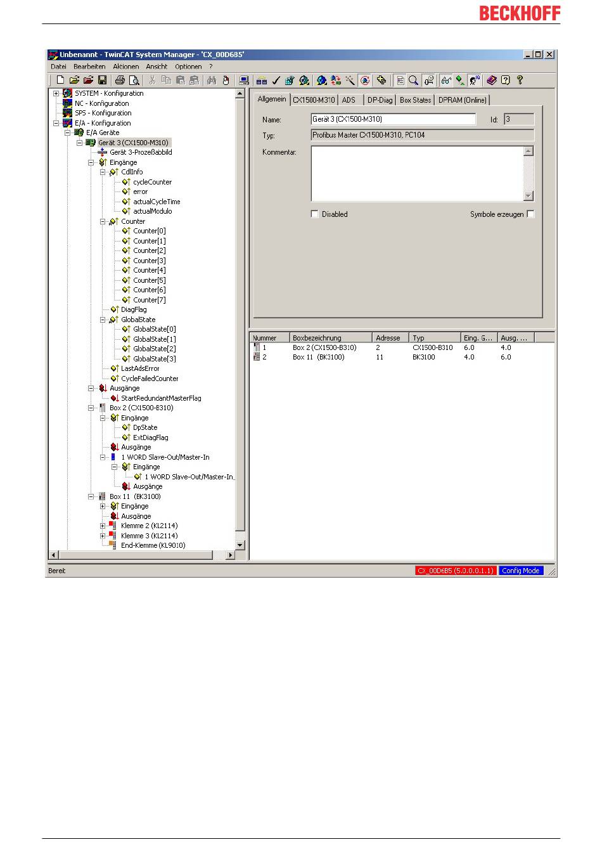This screenshot has width=602, height=868.
Task: Click the tree pane's vertical scrollbar down arrow
Action: (x=240, y=545)
